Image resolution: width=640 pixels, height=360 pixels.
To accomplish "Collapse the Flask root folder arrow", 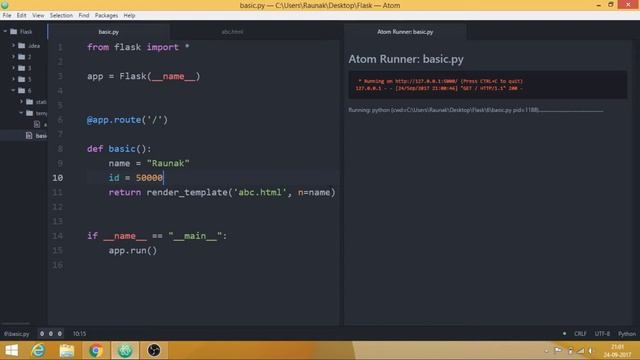I will point(5,31).
